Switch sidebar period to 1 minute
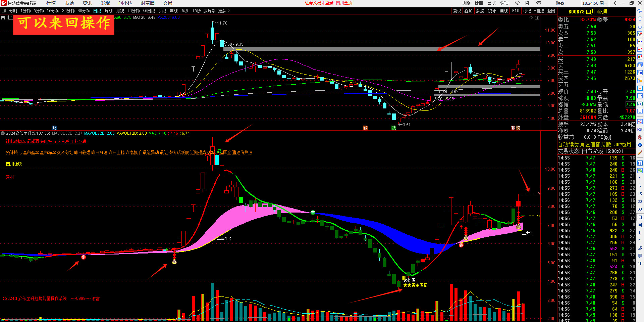This screenshot has height=322, width=644. click(x=640, y=179)
